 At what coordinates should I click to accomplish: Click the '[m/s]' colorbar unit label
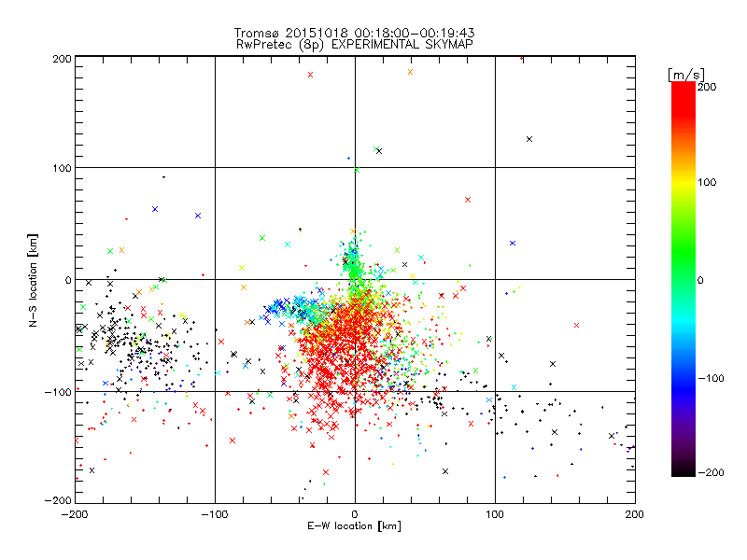686,75
